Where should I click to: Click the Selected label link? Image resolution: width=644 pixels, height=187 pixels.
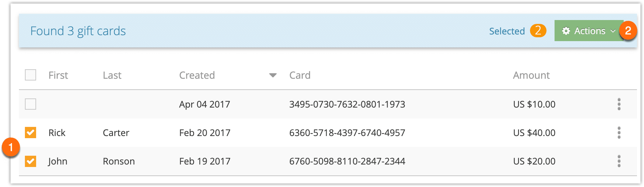coord(507,31)
